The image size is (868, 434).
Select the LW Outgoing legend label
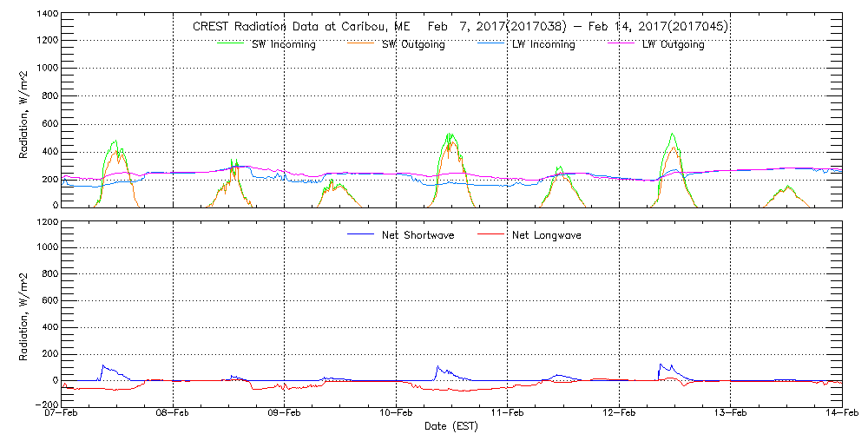[673, 45]
